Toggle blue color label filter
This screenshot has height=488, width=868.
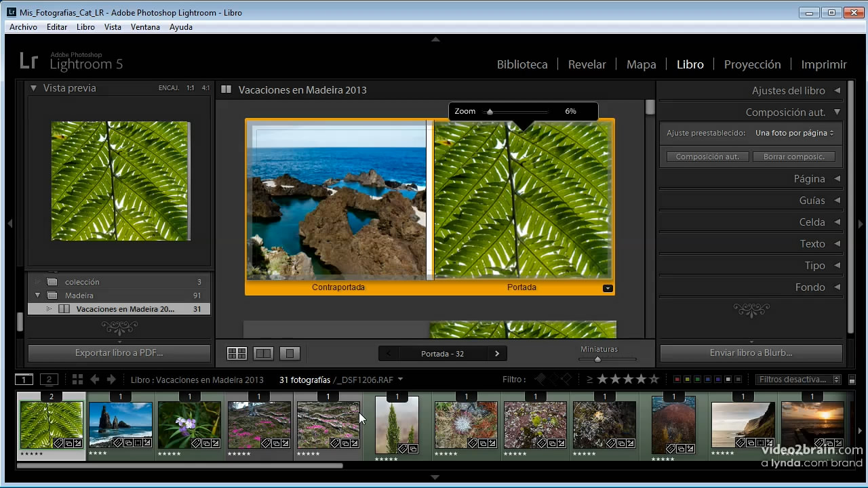(707, 380)
